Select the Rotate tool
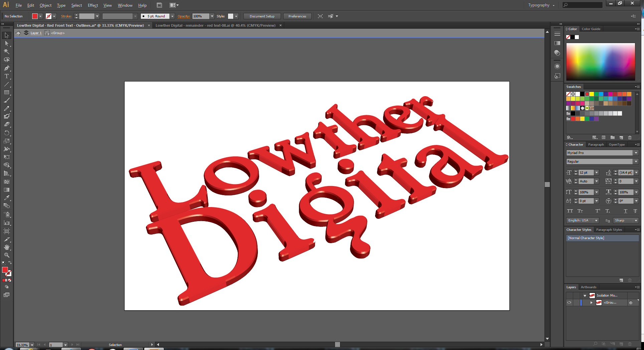Image resolution: width=644 pixels, height=350 pixels. (x=7, y=133)
